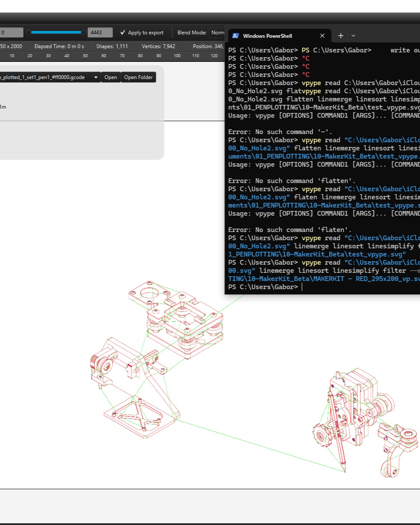Open the gcode file selection dropdown
This screenshot has width=420, height=525.
coord(95,77)
